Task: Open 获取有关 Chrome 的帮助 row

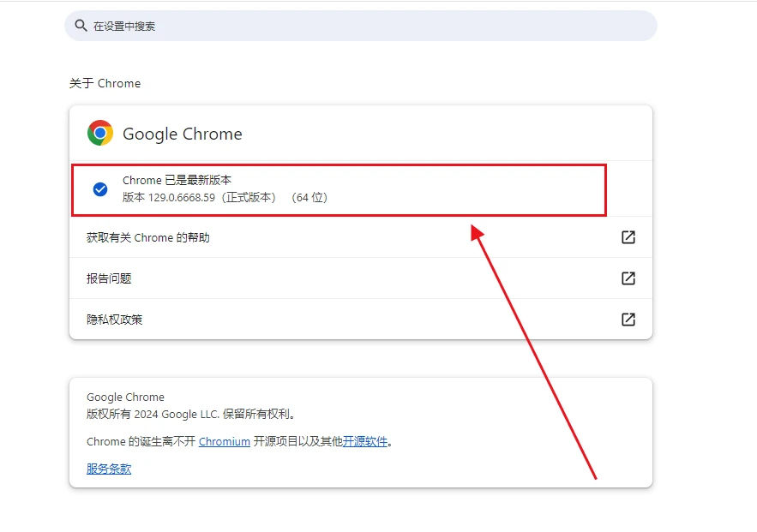Action: click(361, 237)
